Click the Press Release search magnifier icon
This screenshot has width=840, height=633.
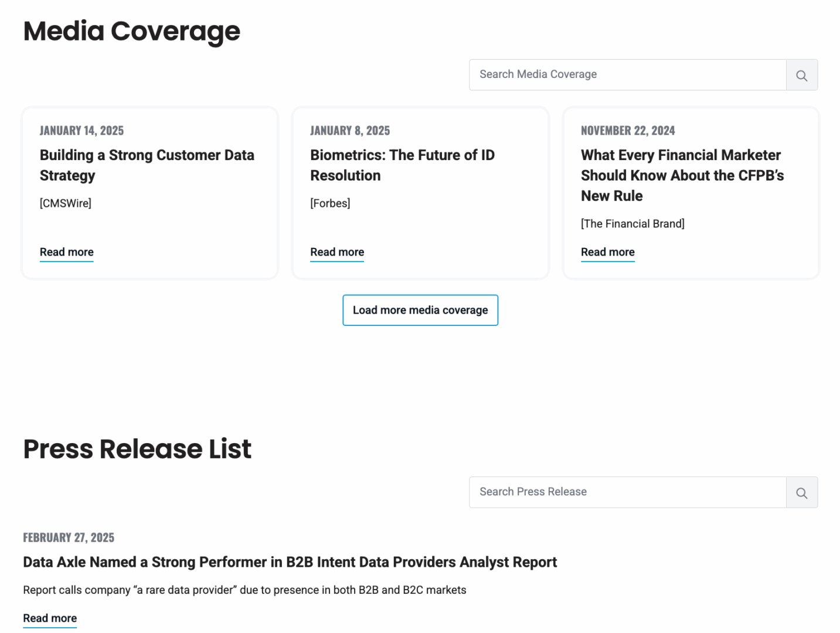click(x=801, y=492)
